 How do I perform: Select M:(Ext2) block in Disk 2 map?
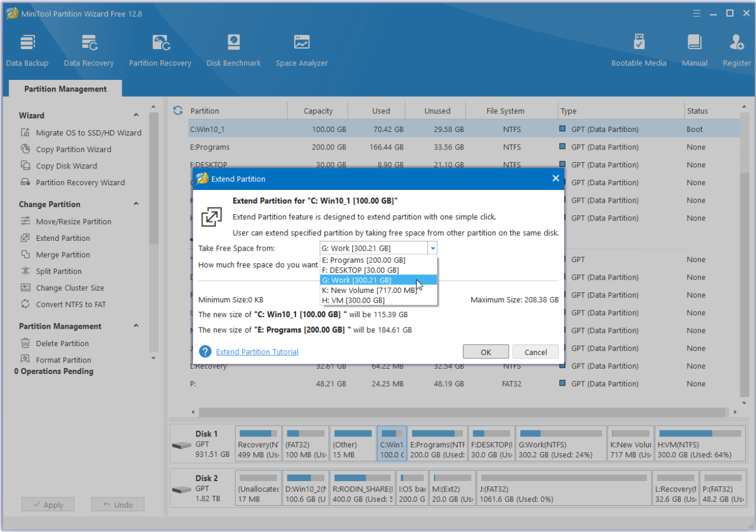coord(452,489)
